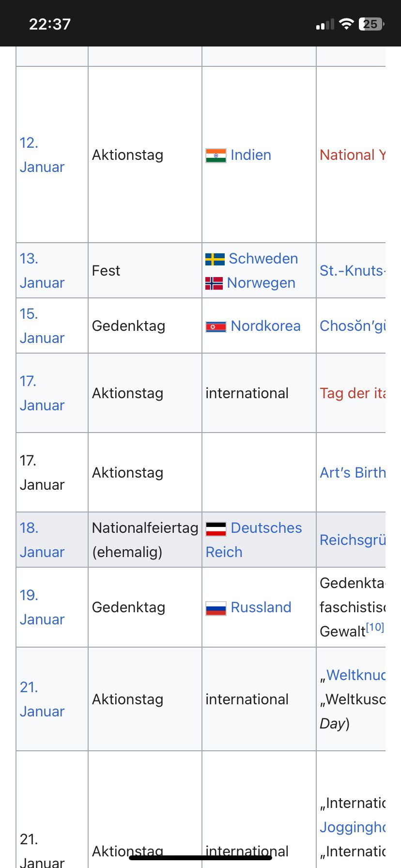Tap the India flag icon

(x=216, y=155)
